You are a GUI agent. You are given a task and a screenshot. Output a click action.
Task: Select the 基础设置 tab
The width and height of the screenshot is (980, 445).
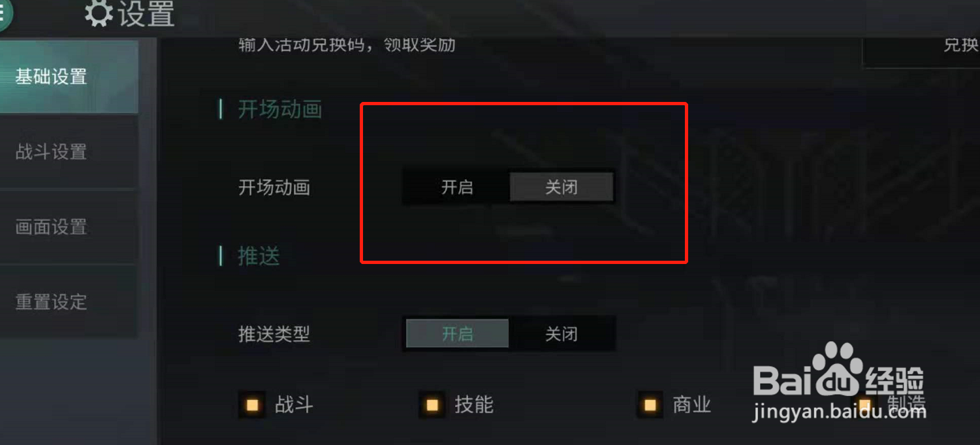68,77
